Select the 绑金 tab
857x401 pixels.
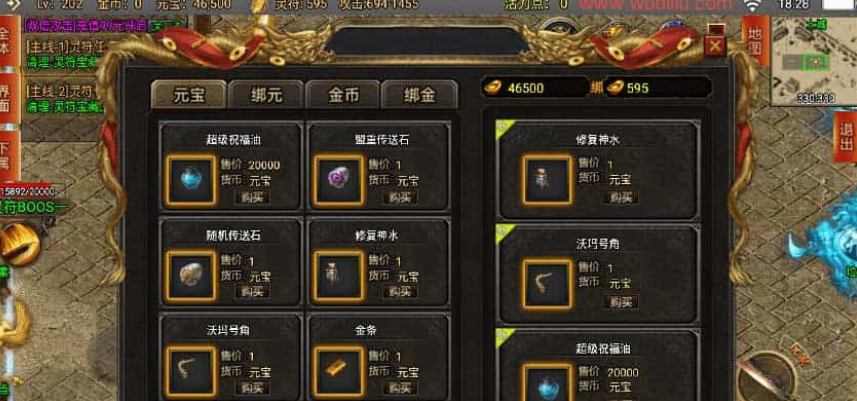point(419,95)
